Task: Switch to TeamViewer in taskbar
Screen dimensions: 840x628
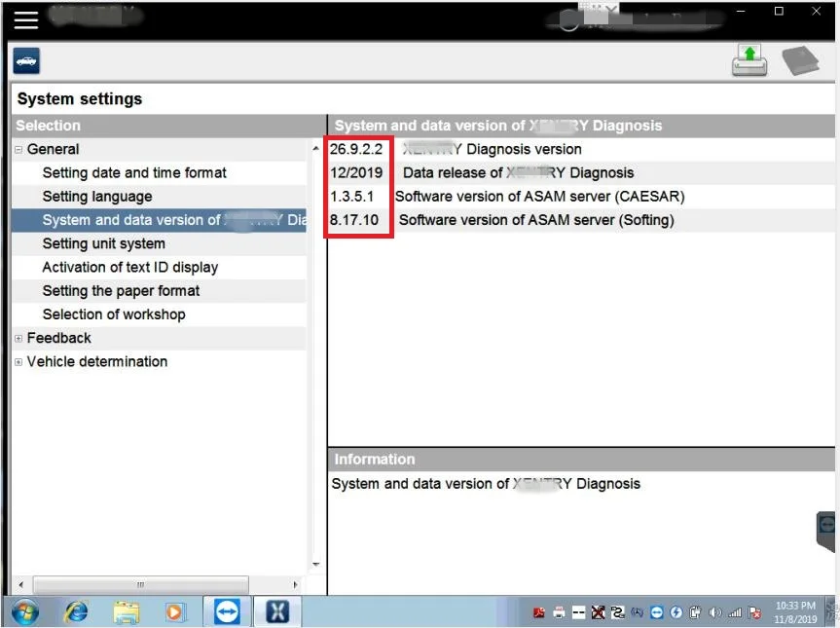Action: click(x=227, y=611)
